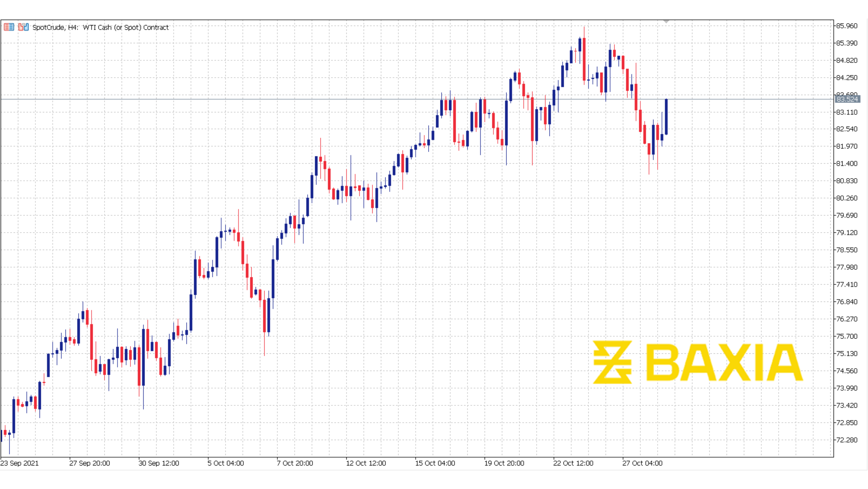Click the 81.970 price scale value
This screenshot has width=868, height=489.
pyautogui.click(x=847, y=146)
